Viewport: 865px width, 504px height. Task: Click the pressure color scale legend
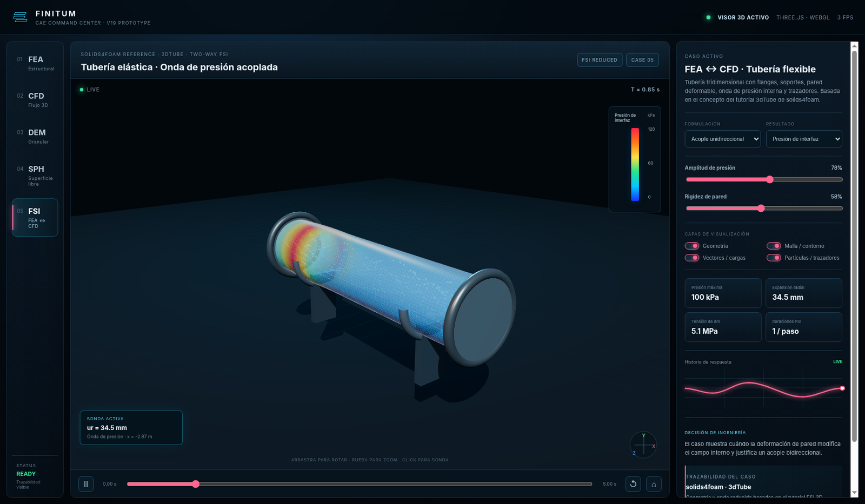point(635,159)
